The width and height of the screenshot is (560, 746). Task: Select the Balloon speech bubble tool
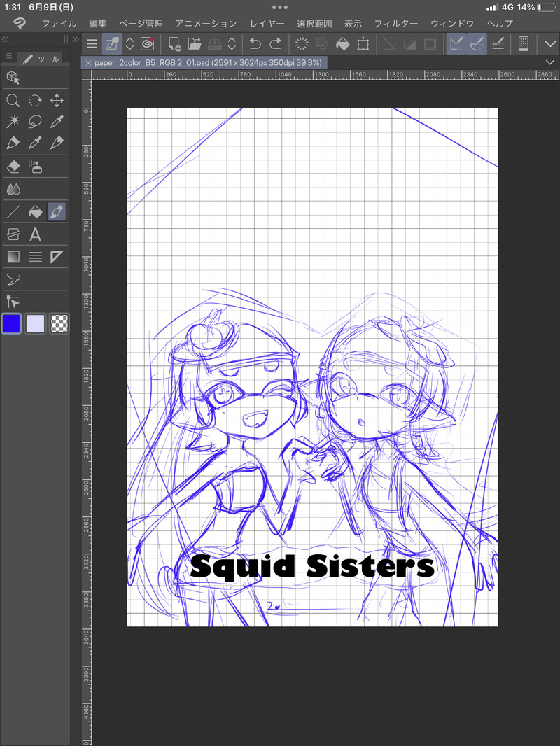point(13,279)
